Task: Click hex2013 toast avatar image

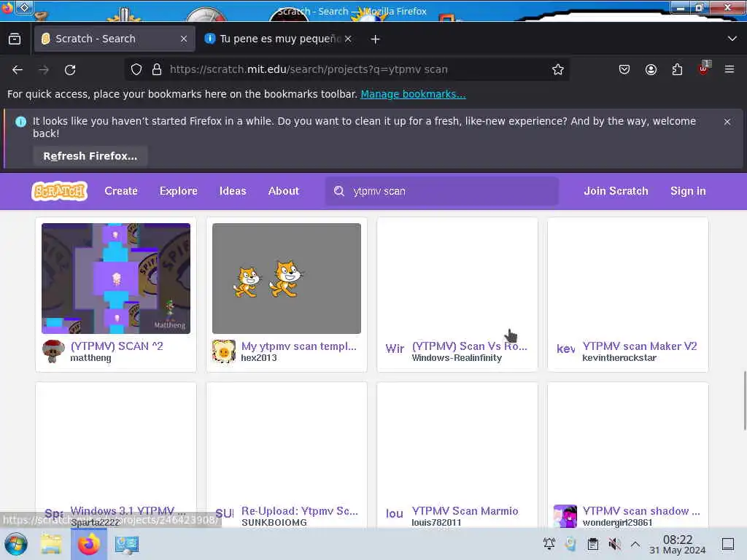Action: [223, 351]
